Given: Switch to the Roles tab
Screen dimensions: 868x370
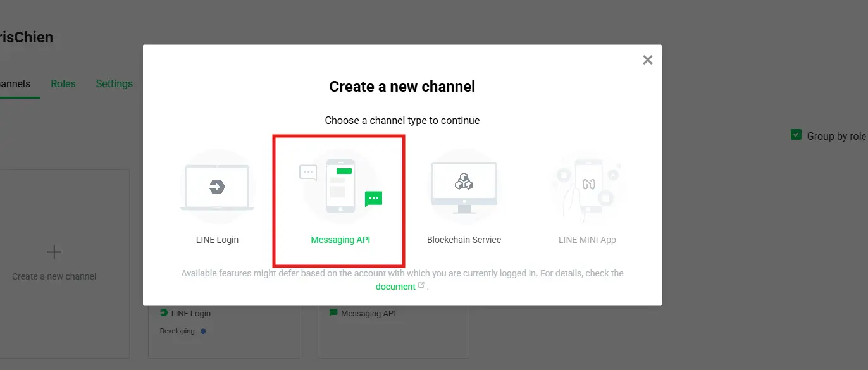Looking at the screenshot, I should click(63, 83).
